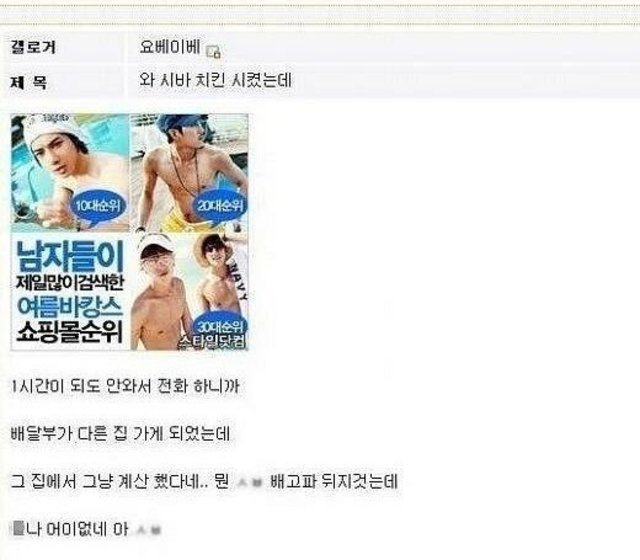Click the 스타일닷컴 watermark on the ad
The height and width of the screenshot is (560, 640).
tap(213, 342)
